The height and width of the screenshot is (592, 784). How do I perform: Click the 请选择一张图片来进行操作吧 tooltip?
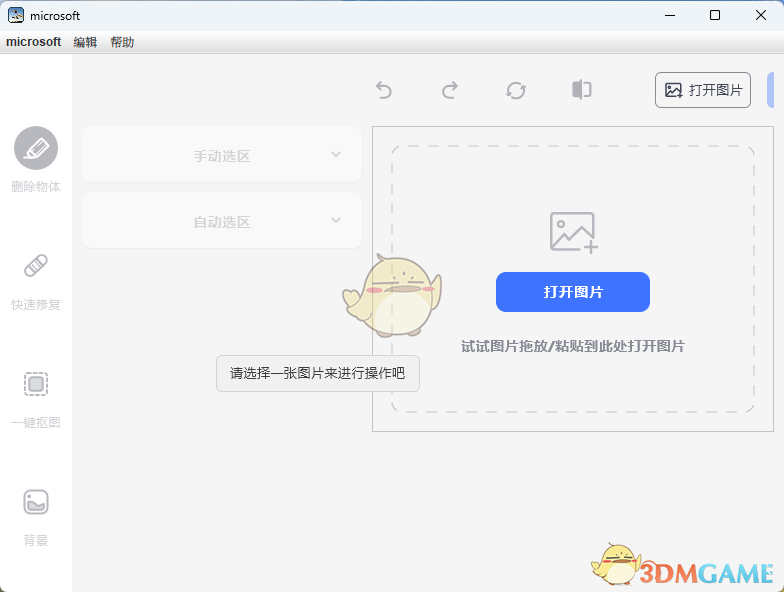(x=318, y=374)
